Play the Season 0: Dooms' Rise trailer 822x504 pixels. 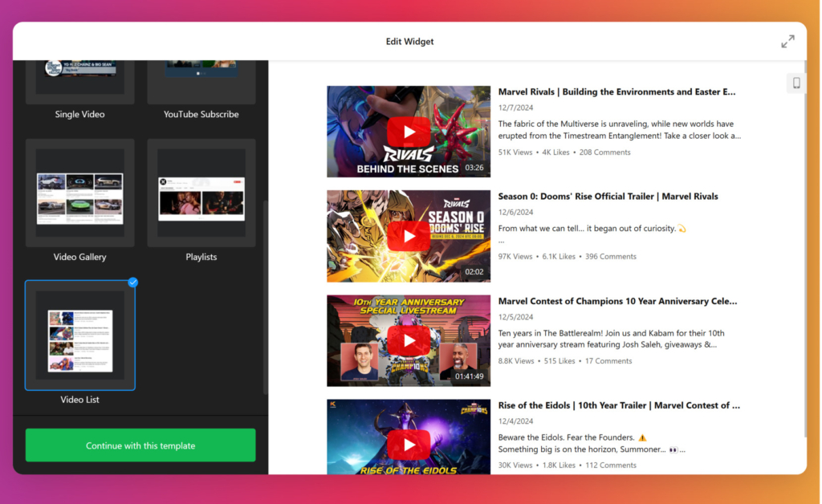(408, 235)
